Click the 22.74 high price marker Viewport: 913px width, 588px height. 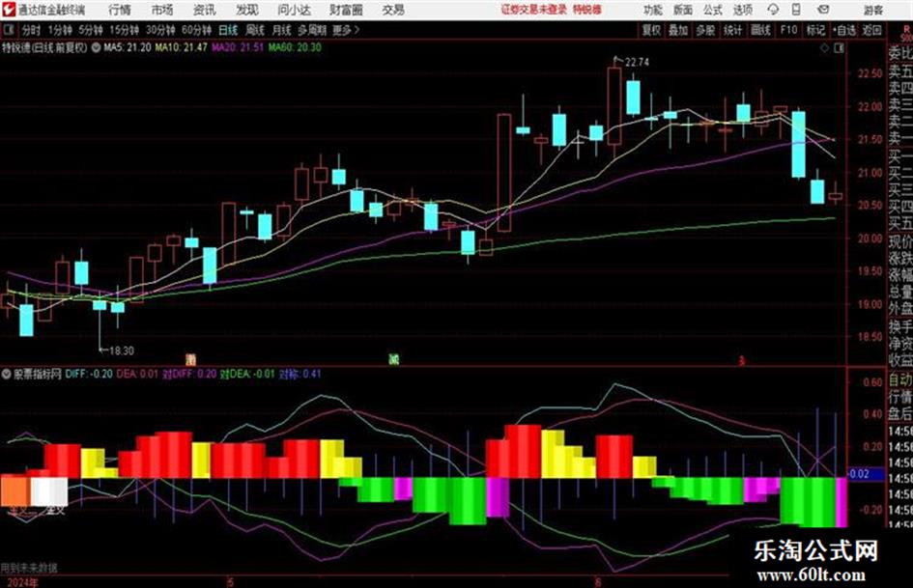click(x=637, y=62)
